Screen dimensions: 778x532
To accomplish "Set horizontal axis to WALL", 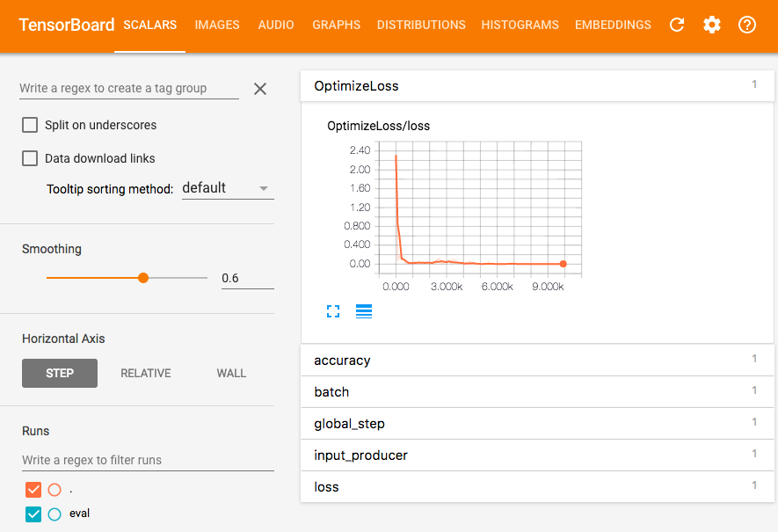I will coord(231,373).
